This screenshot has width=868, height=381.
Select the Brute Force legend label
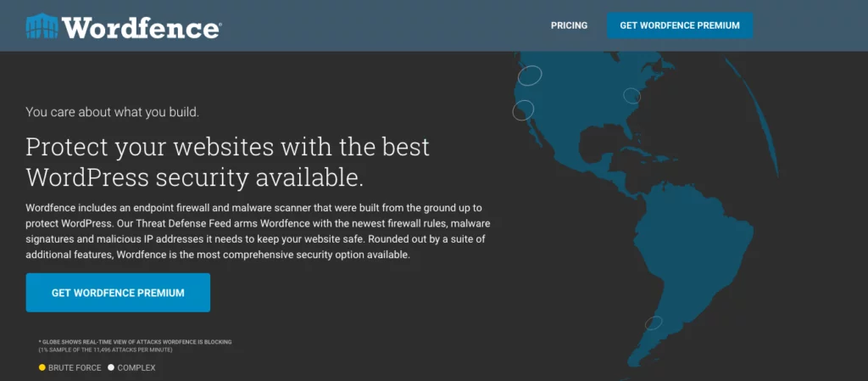coord(75,367)
